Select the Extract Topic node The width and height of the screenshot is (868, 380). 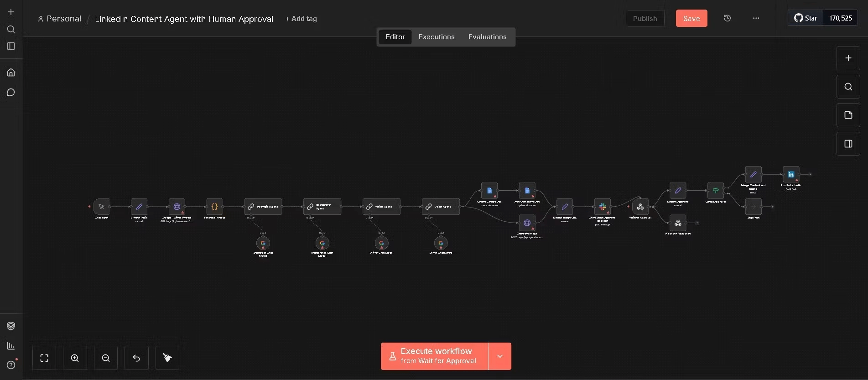tap(139, 207)
